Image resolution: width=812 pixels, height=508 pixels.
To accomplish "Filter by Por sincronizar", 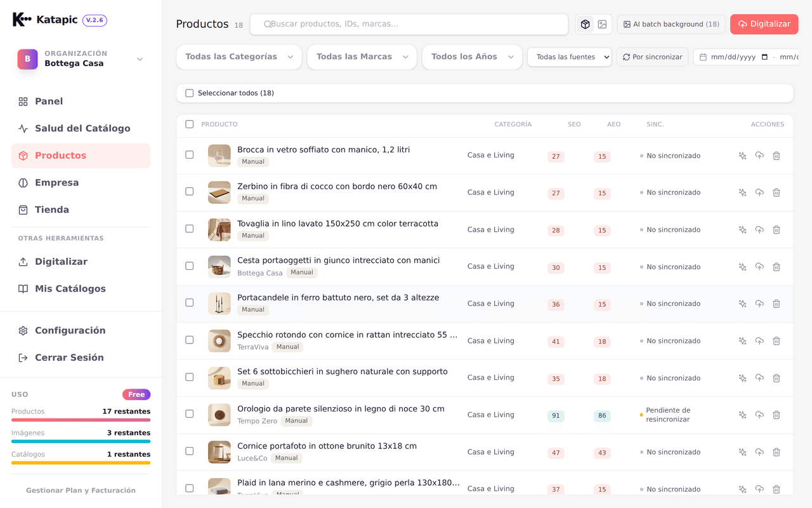I will coord(652,57).
